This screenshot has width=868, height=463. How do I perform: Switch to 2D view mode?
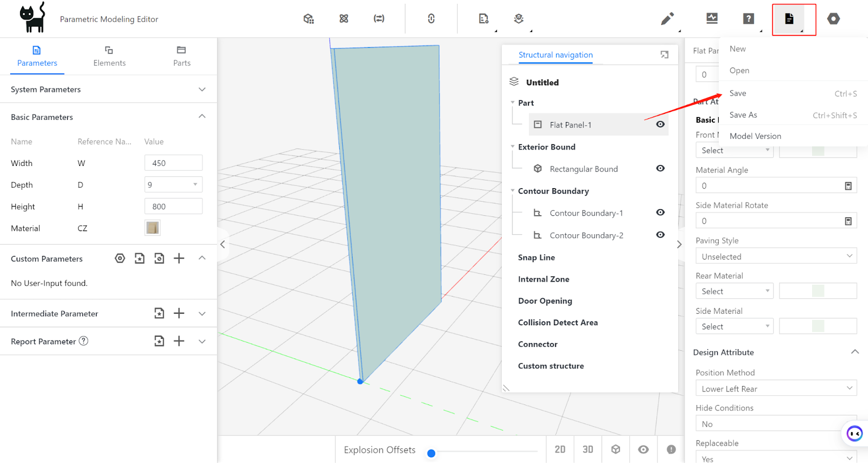tap(560, 449)
